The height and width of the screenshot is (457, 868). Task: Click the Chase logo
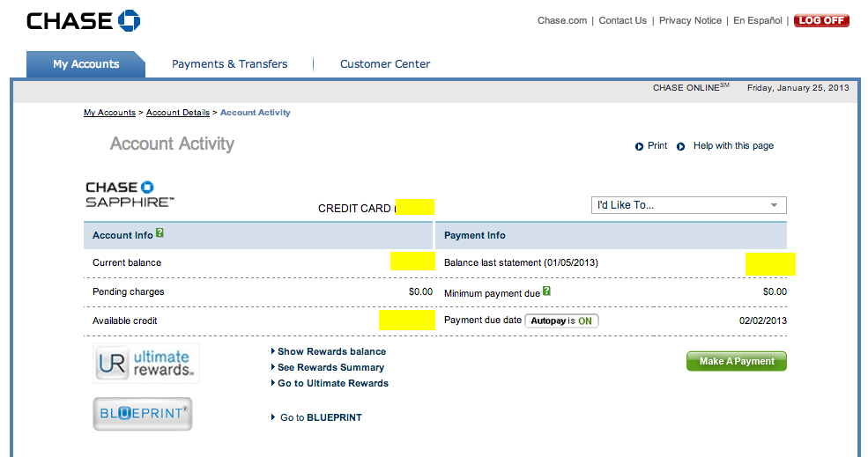(x=84, y=21)
